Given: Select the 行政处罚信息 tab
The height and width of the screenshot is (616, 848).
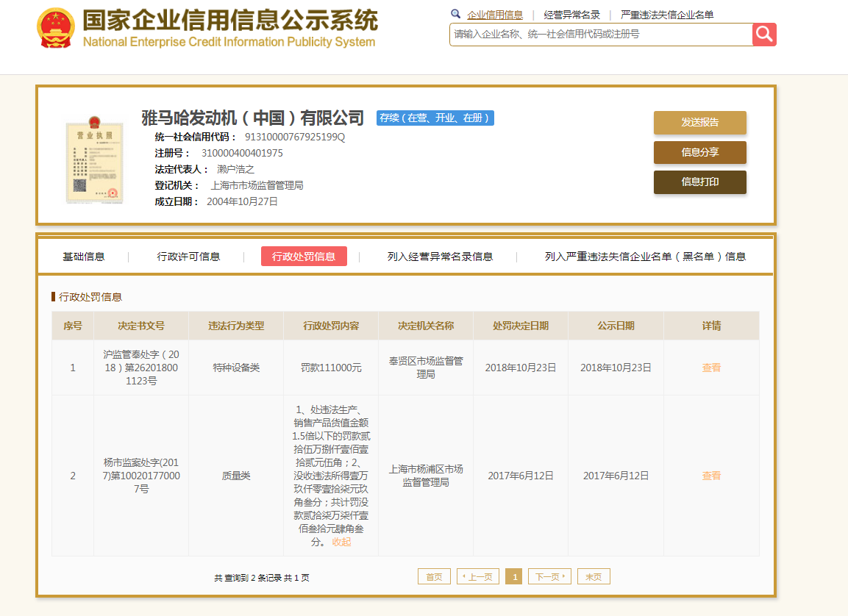Looking at the screenshot, I should [304, 257].
